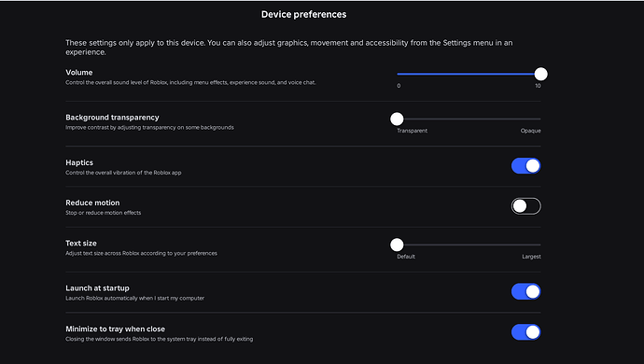The height and width of the screenshot is (364, 644).
Task: Click the Haptics setting label
Action: 79,162
